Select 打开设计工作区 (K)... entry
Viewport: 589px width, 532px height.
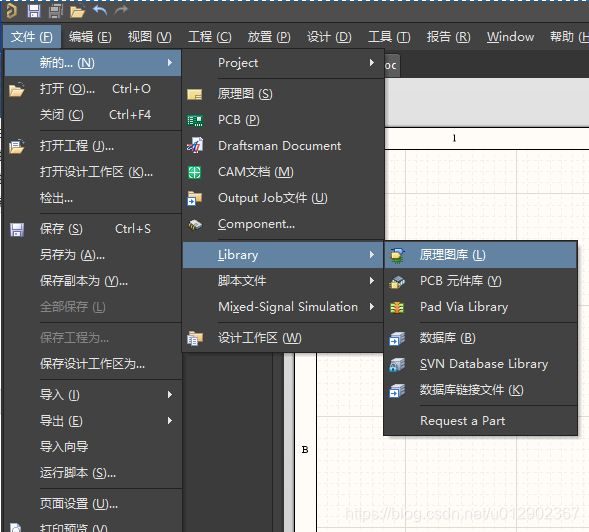(x=93, y=172)
